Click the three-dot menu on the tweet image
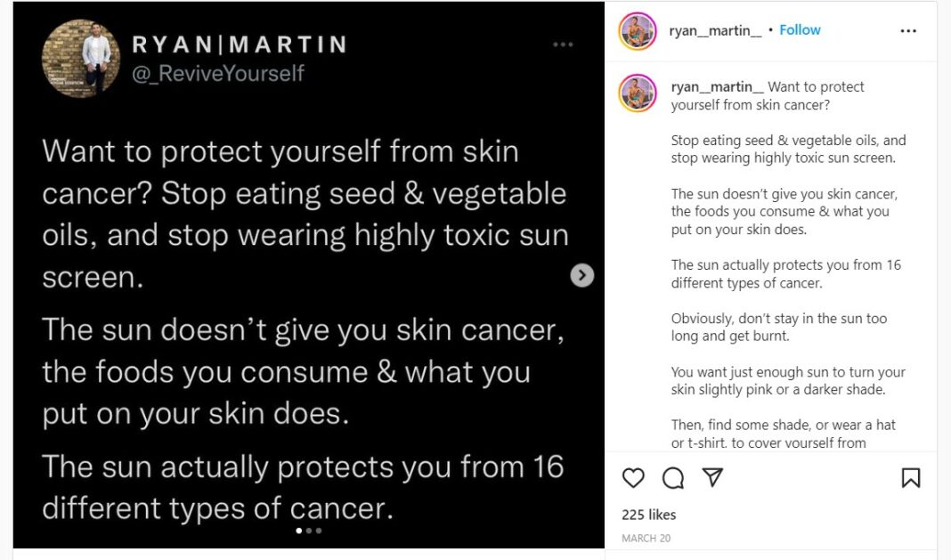Viewport: 951px width, 560px height. pos(563,43)
